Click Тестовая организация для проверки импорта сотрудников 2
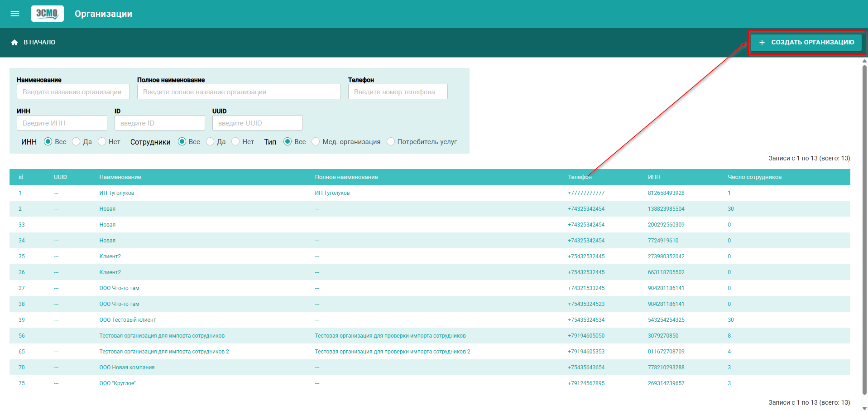 (393, 351)
